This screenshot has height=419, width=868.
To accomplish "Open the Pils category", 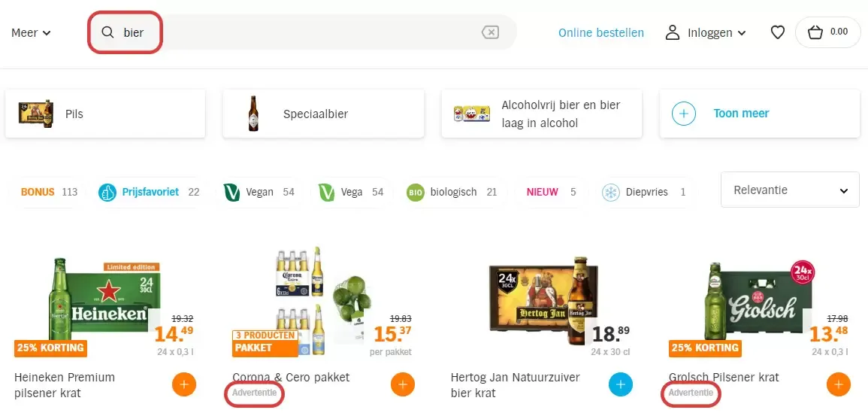I will (x=105, y=114).
